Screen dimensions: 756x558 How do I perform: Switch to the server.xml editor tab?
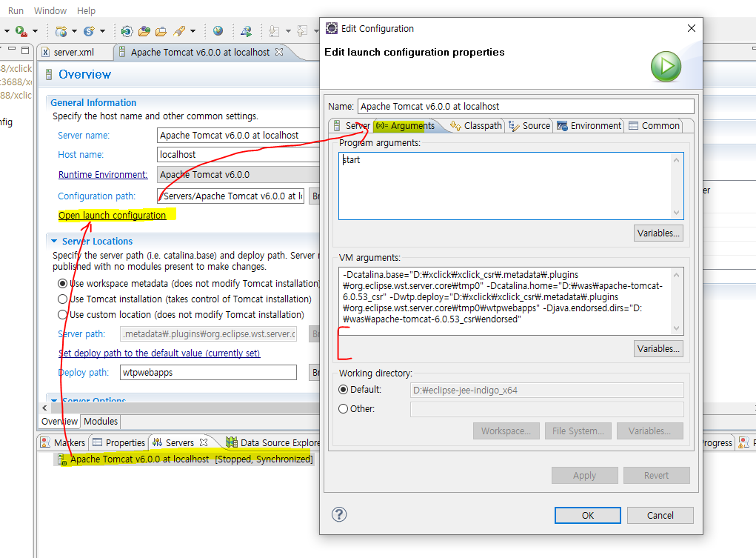pyautogui.click(x=74, y=52)
